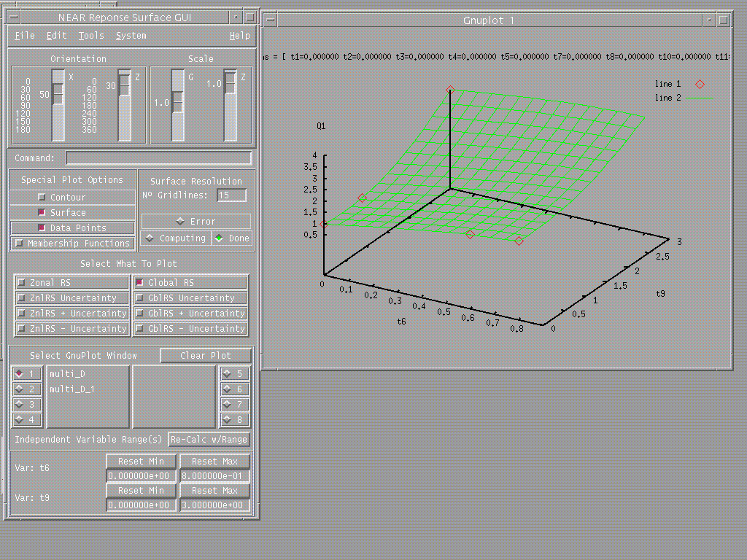The image size is (747, 560).
Task: Open NEAR GUI window menu button
Action: 14,17
